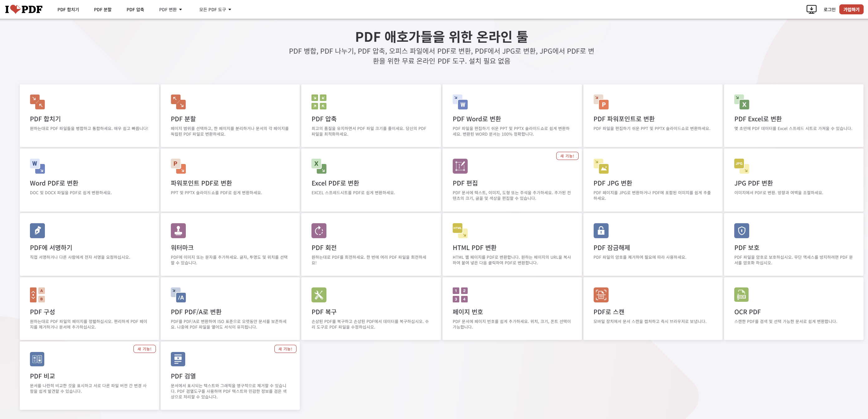This screenshot has width=868, height=419.
Task: Click the 로그인 login link
Action: 829,10
